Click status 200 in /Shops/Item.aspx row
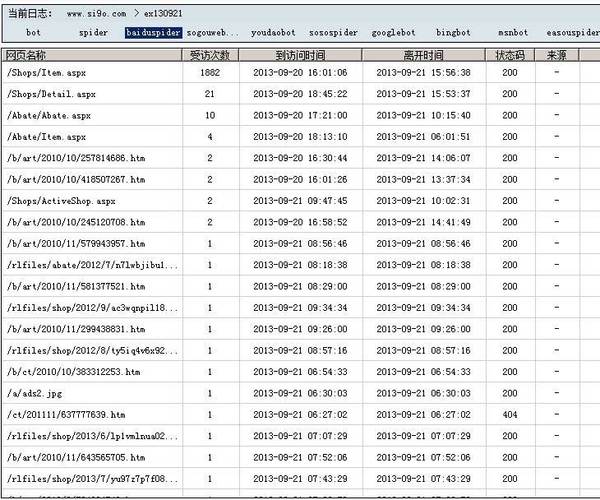The image size is (600, 500). 510,72
